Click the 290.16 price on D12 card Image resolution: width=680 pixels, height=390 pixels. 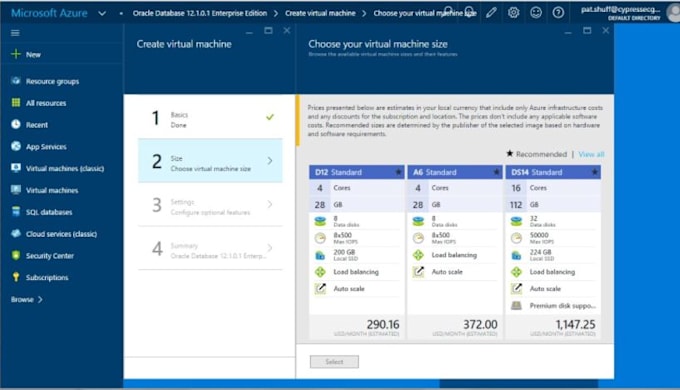383,324
